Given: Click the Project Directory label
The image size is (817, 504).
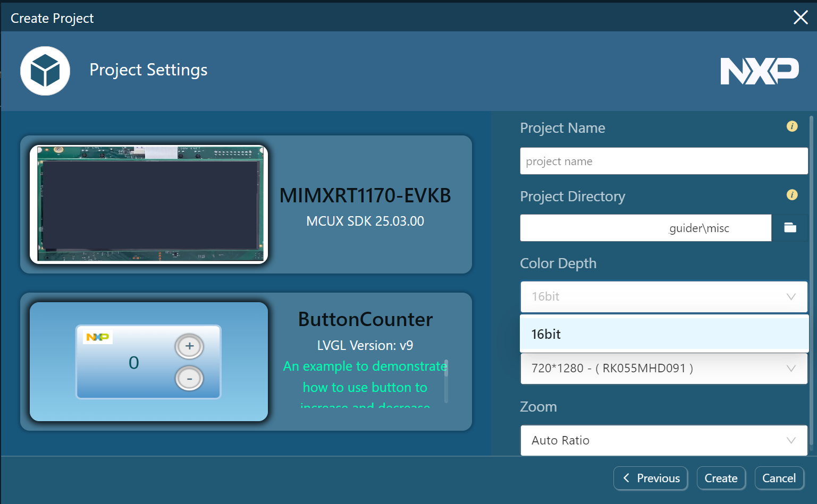Looking at the screenshot, I should 572,197.
